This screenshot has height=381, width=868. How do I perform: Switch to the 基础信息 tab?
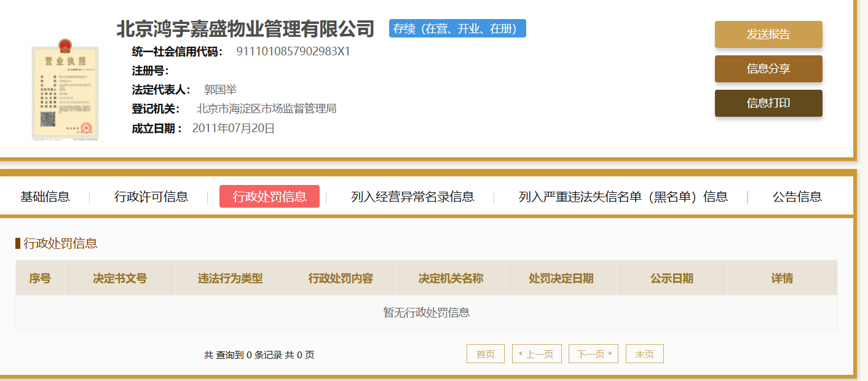point(45,197)
